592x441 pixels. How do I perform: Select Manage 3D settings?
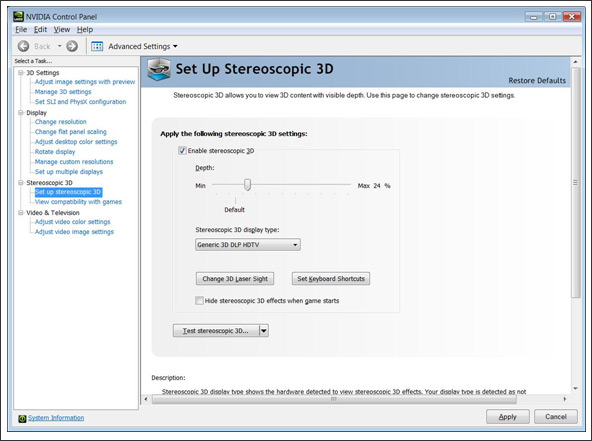(x=63, y=92)
